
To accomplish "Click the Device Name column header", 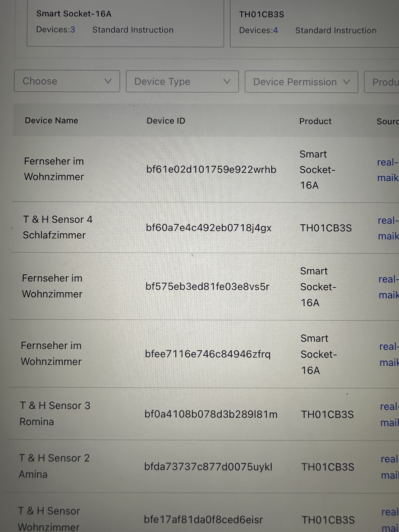I will click(51, 120).
